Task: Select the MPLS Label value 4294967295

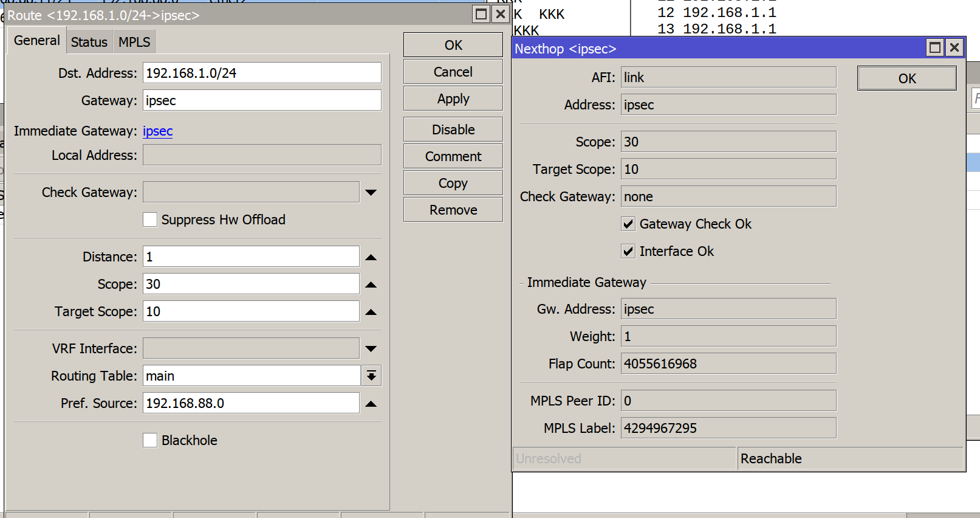Action: pos(728,428)
